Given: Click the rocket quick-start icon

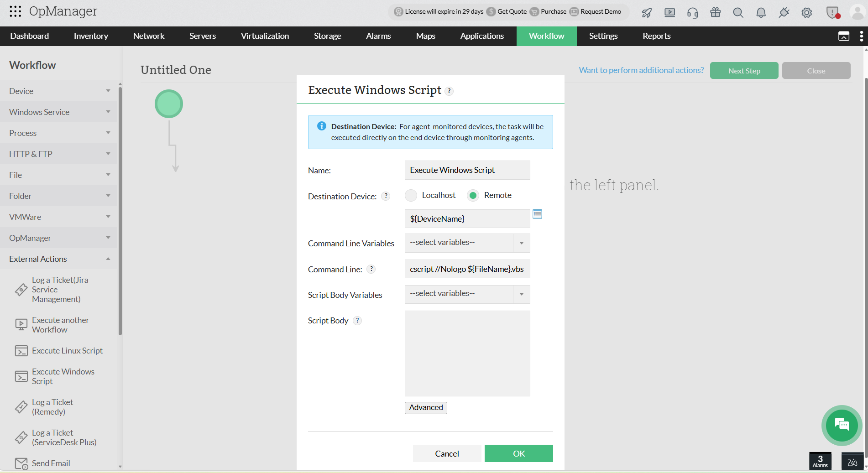Looking at the screenshot, I should tap(647, 13).
